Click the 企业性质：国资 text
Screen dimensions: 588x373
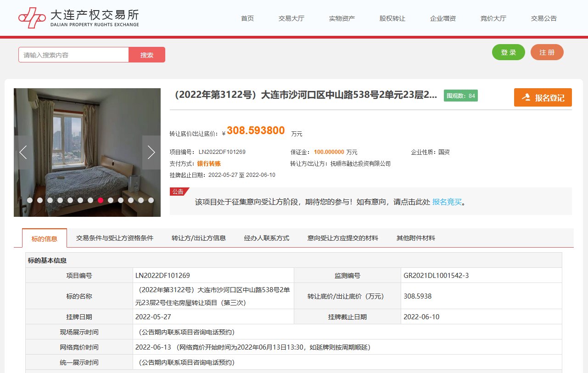click(431, 152)
